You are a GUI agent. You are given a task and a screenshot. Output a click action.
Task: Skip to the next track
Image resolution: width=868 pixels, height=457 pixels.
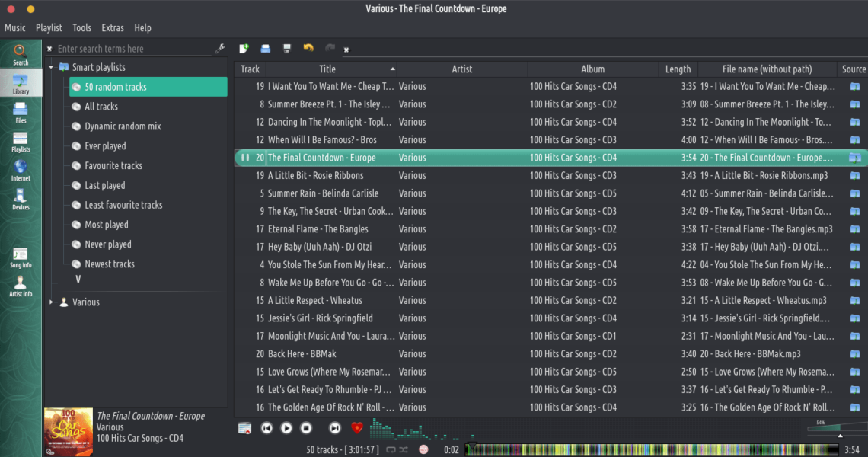click(334, 428)
